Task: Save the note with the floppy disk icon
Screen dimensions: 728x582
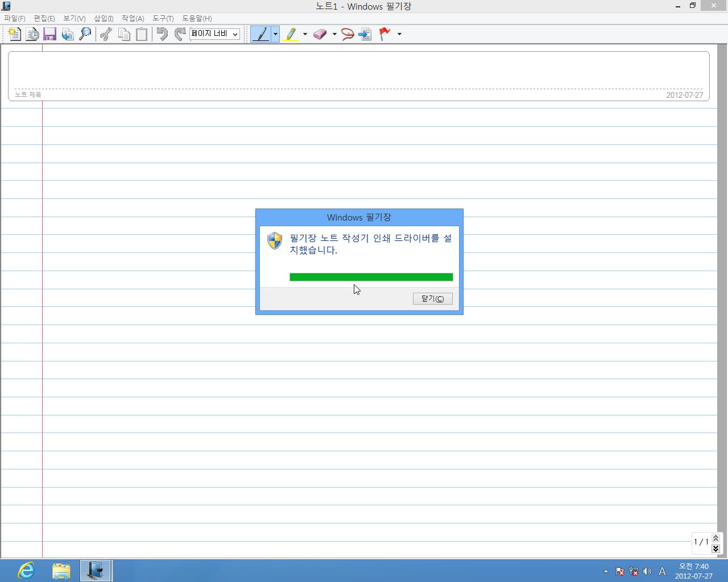Action: tap(49, 34)
